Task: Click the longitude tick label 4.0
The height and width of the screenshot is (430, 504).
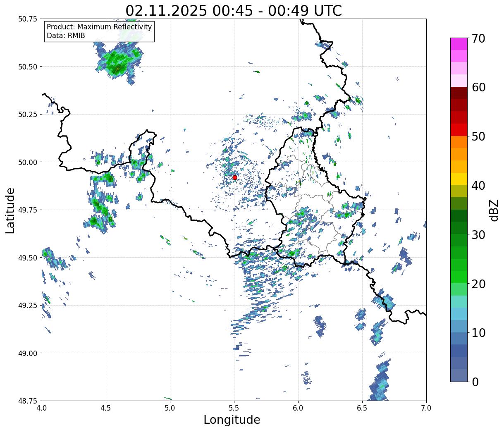Action: (42, 408)
